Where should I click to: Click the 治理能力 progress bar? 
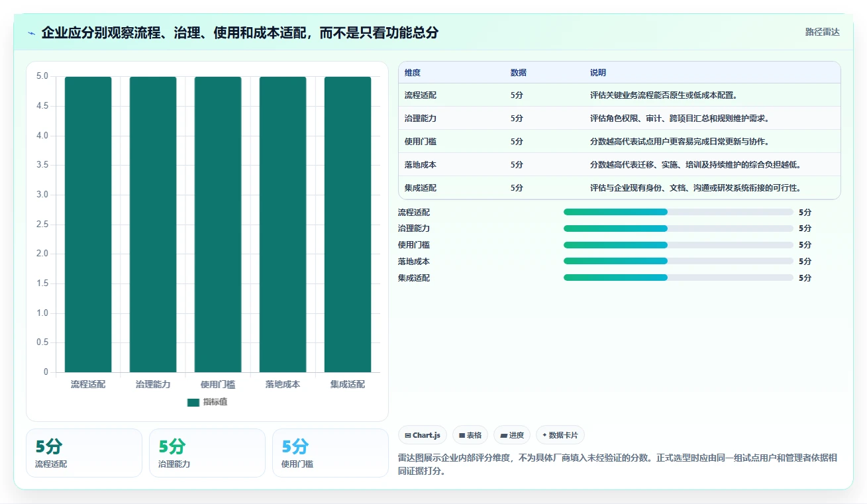pos(678,228)
